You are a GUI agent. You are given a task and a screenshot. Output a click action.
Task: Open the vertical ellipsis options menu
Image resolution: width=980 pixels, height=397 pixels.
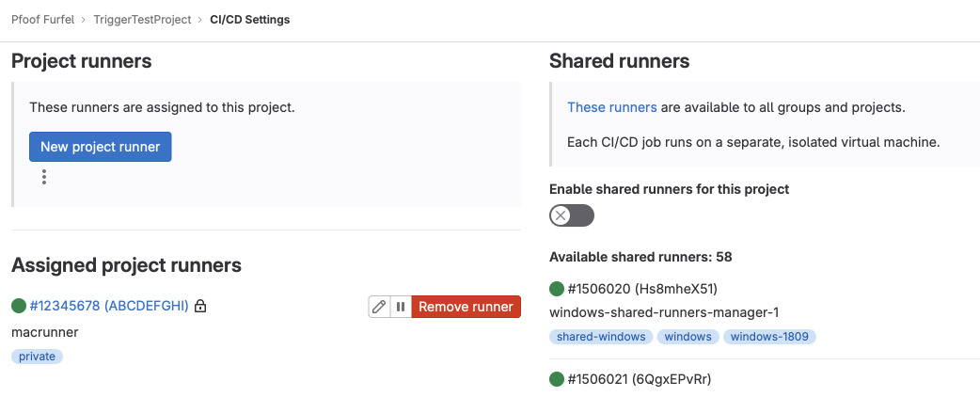pos(43,177)
